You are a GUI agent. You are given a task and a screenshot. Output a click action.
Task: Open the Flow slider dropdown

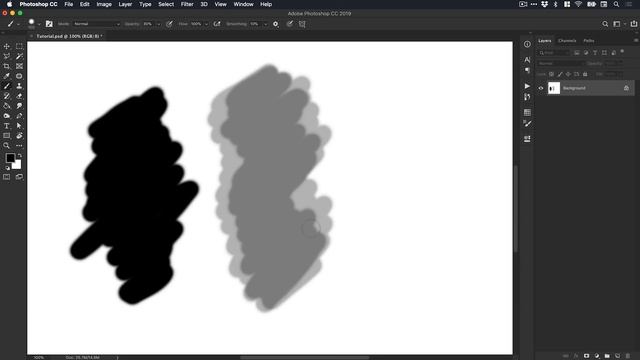click(206, 24)
